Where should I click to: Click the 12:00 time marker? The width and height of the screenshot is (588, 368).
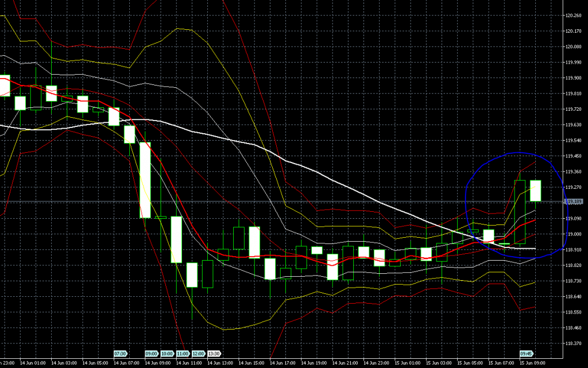[x=198, y=354]
